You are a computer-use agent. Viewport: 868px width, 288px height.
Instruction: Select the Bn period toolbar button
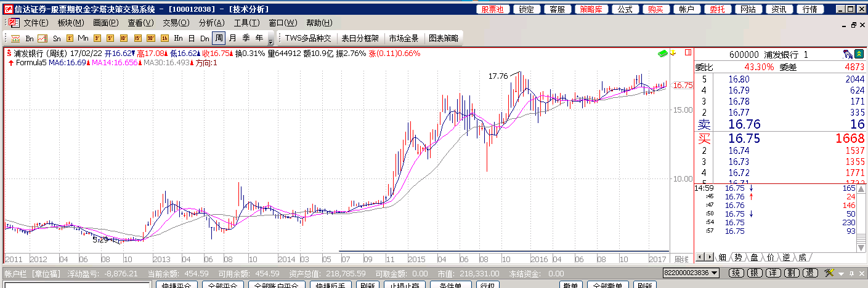pos(30,38)
